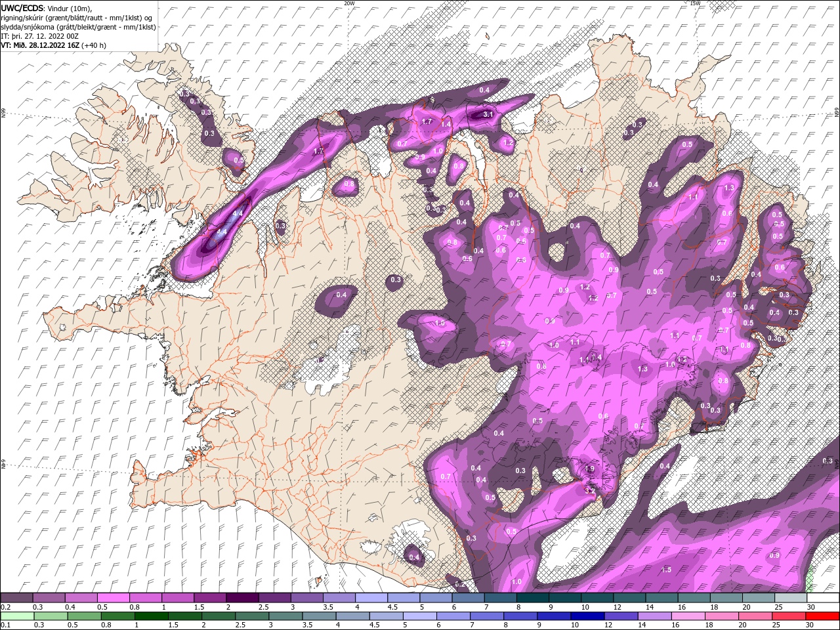Click the 'IT: þri. 27. 12. 2022 00Z' line
The height and width of the screenshot is (630, 840).
tap(41, 36)
